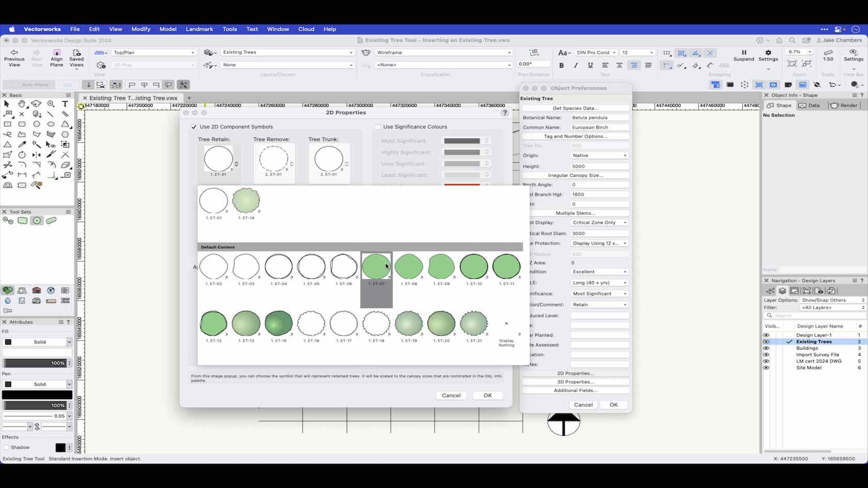Open the Landmark menu
Image resolution: width=868 pixels, height=488 pixels.
199,29
